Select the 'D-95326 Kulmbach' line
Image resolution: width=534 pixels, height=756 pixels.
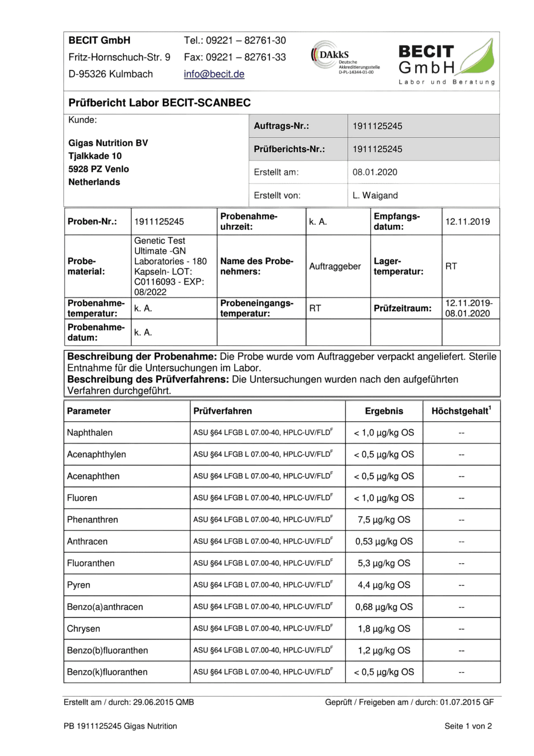coord(110,74)
